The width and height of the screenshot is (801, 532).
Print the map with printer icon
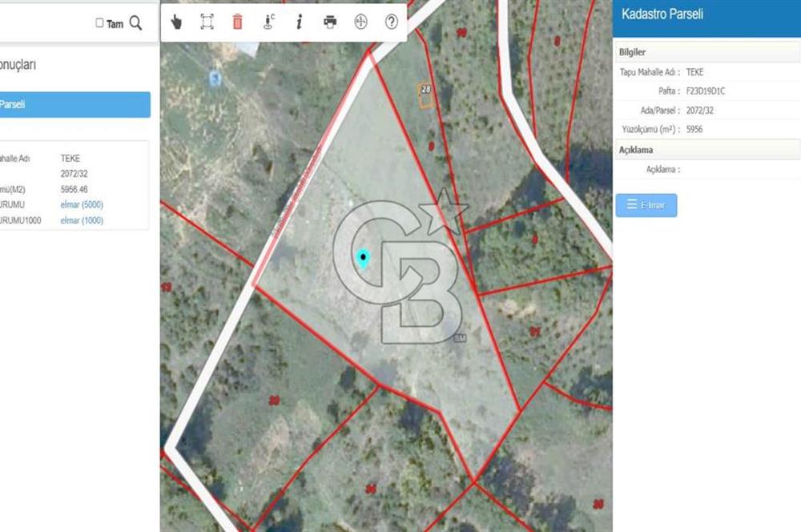330,22
